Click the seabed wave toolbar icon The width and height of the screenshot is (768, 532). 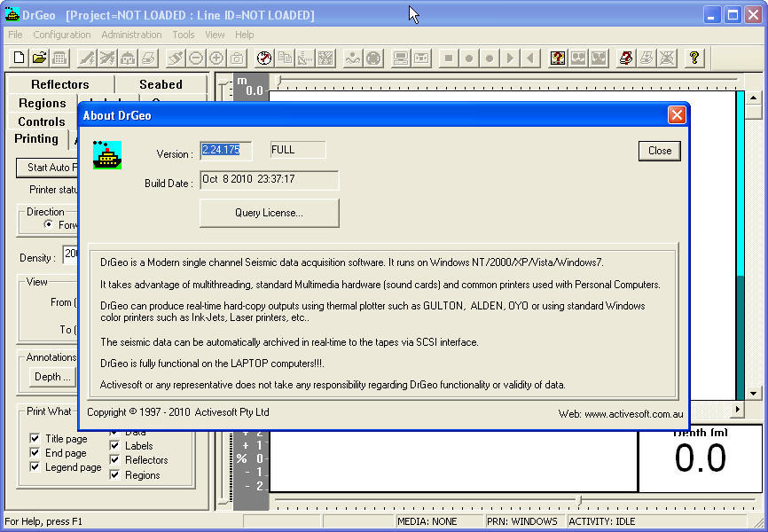click(353, 58)
